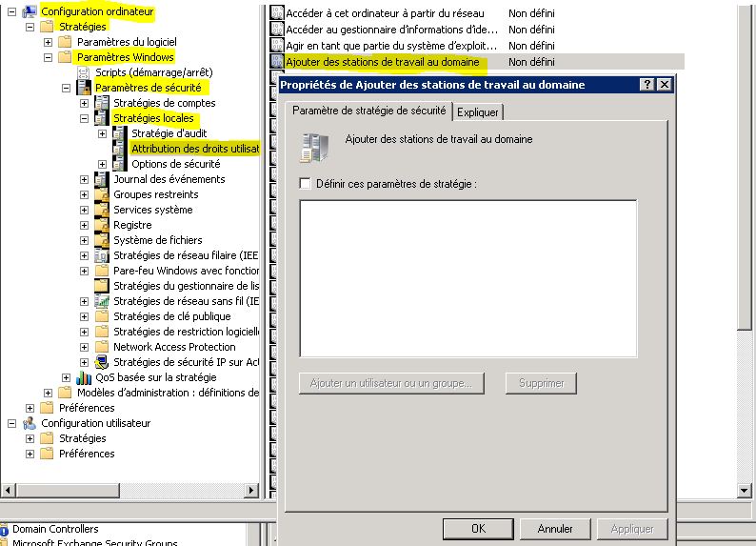The image size is (756, 546).
Task: Click the help question mark in dialog title
Action: [x=647, y=85]
